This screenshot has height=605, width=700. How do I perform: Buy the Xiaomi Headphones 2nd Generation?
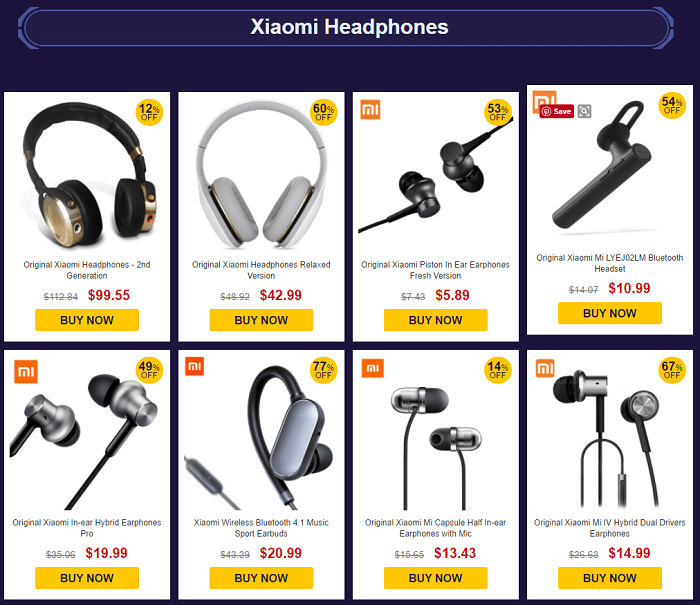pos(87,320)
